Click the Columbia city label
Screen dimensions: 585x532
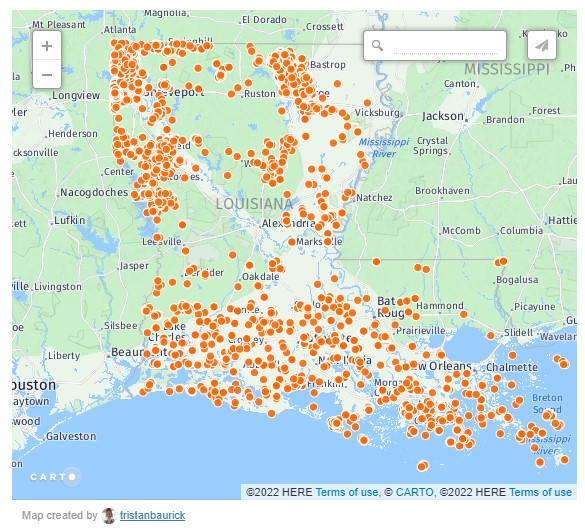coord(521,231)
